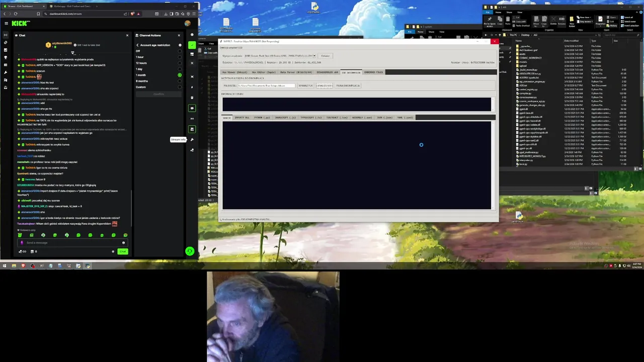Click the lightning bolt icon in Kick's right toolbar
The image size is (644, 362).
point(192,87)
